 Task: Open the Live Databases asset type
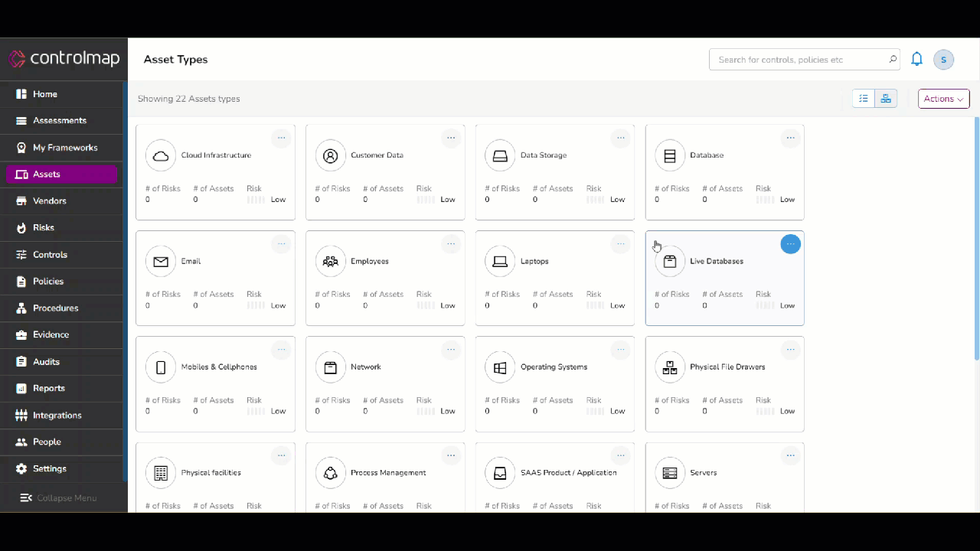(724, 279)
